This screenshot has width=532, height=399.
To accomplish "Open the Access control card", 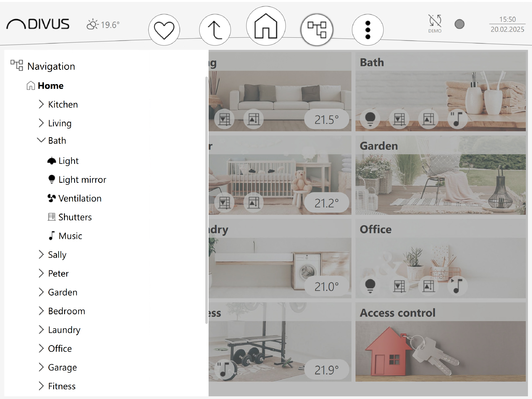I will pyautogui.click(x=440, y=342).
